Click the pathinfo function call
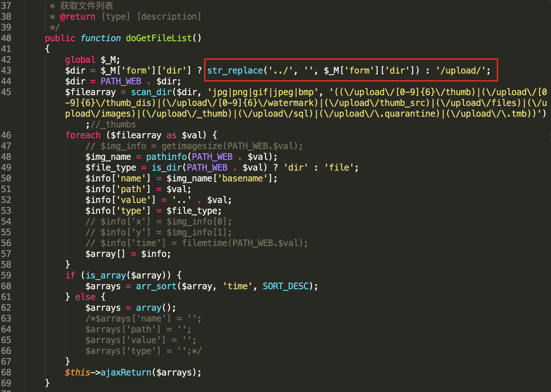551x392 pixels. point(166,157)
